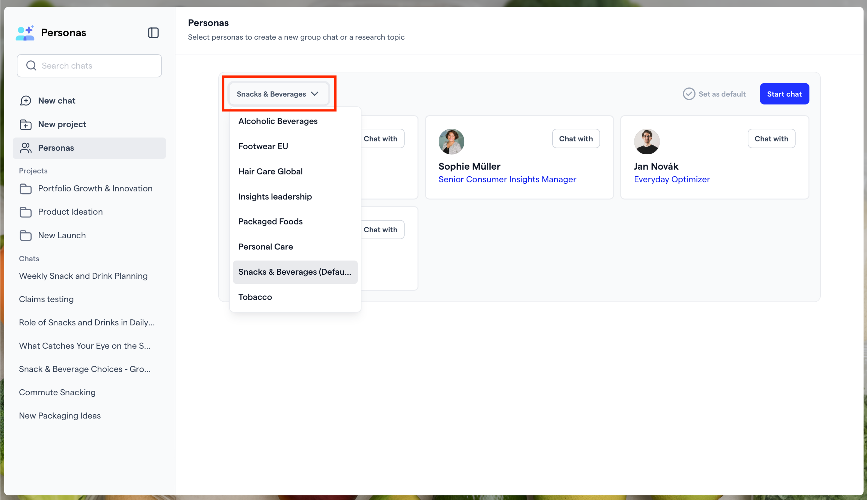Choose Hair Care Global option
This screenshot has width=868, height=501.
(295, 171)
